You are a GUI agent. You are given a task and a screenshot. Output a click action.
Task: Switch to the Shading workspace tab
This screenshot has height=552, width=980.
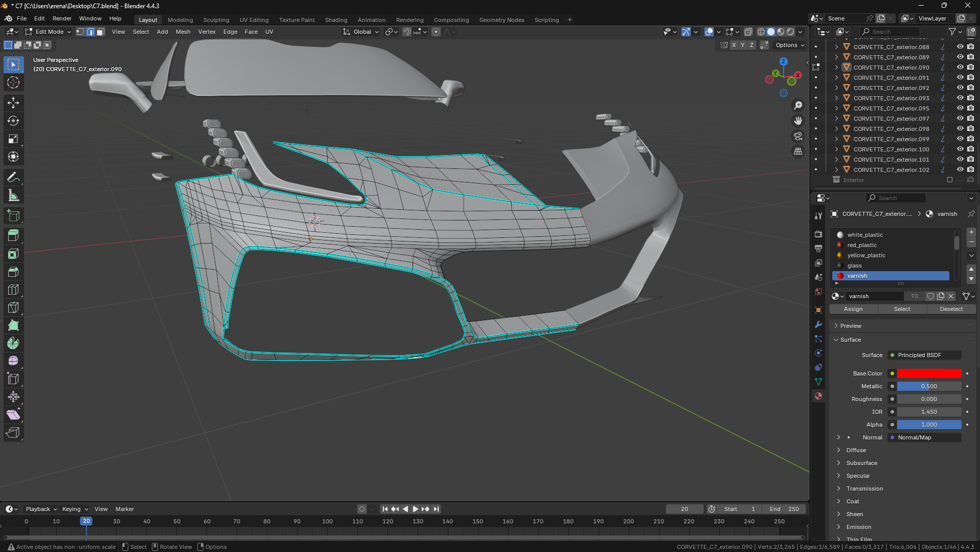tap(336, 20)
